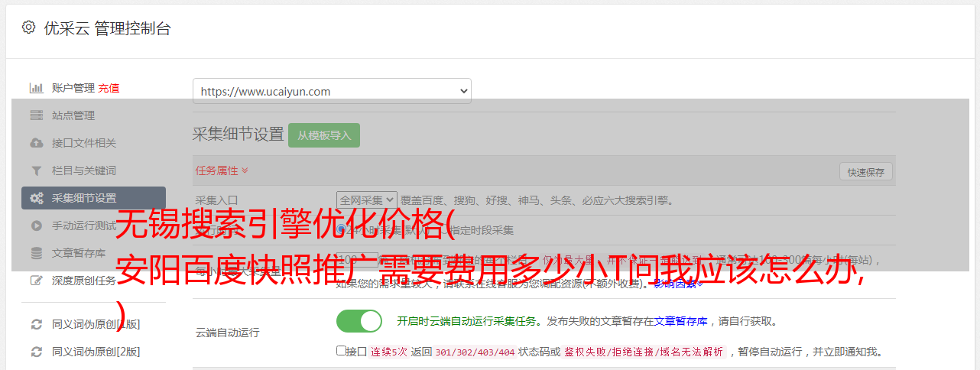Collapse the 任务属性 section
Image resolution: width=980 pixels, height=370 pixels.
(222, 170)
